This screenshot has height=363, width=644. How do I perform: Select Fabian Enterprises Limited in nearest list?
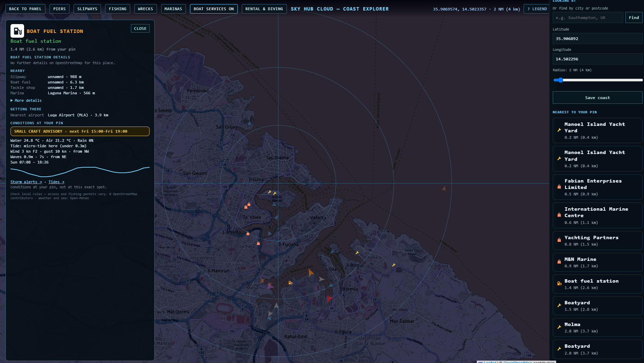pyautogui.click(x=597, y=187)
